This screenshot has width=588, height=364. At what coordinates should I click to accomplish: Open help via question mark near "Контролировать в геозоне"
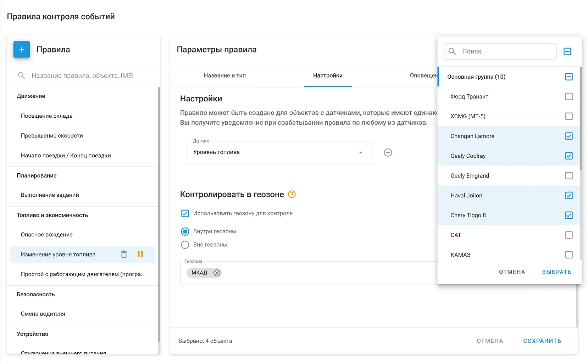click(x=292, y=194)
